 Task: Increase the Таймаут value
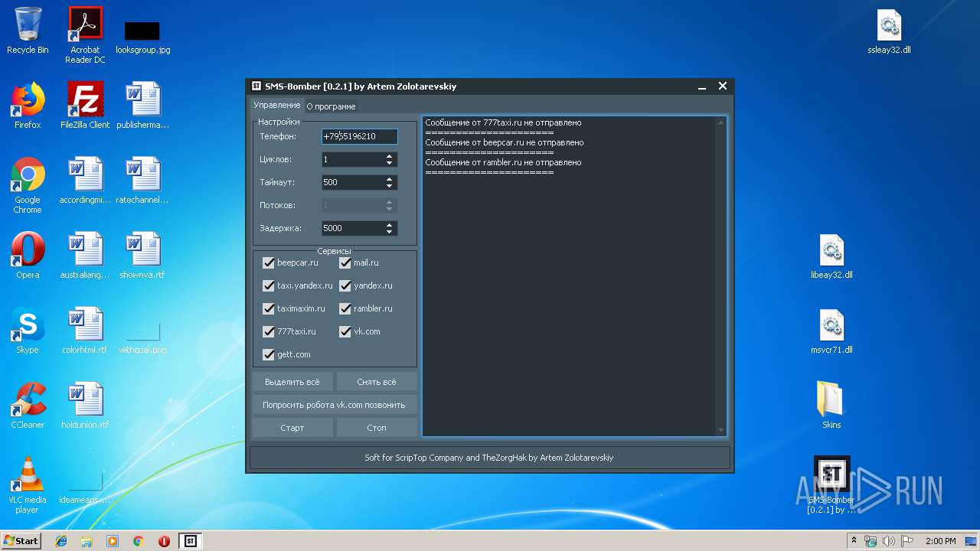390,179
